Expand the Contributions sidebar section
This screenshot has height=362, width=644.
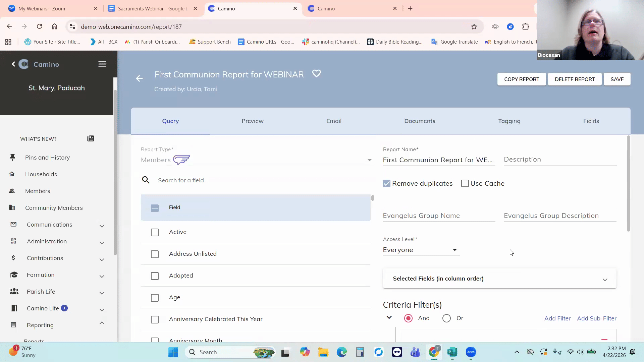coord(102,259)
